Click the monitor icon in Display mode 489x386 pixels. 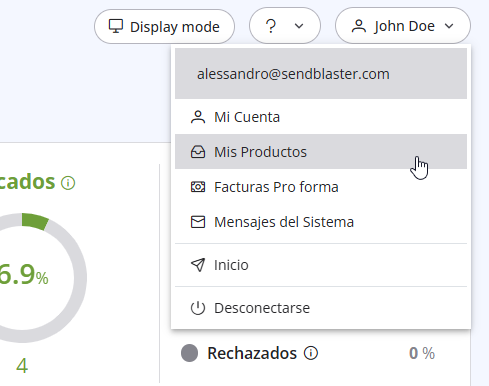(116, 26)
